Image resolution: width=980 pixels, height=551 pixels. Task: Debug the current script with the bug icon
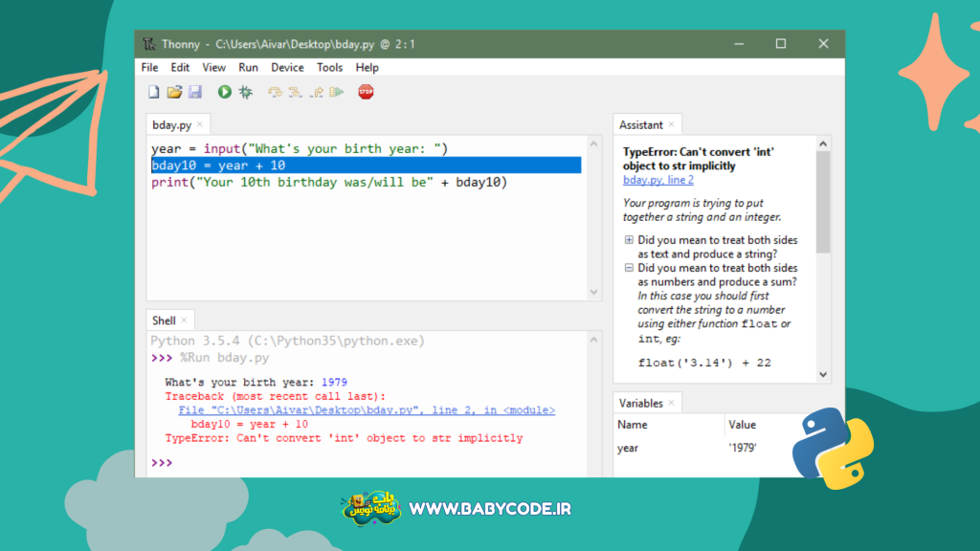pyautogui.click(x=246, y=93)
